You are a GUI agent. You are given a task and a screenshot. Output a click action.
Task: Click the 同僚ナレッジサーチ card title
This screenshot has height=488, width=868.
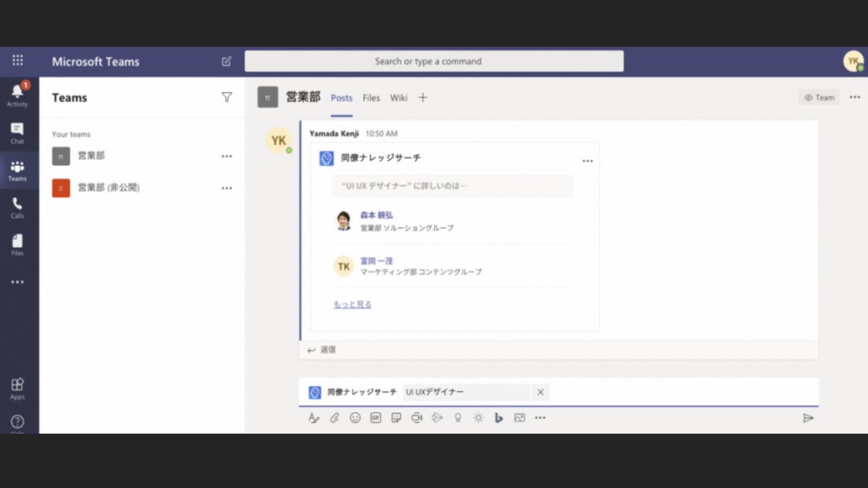[x=380, y=158]
